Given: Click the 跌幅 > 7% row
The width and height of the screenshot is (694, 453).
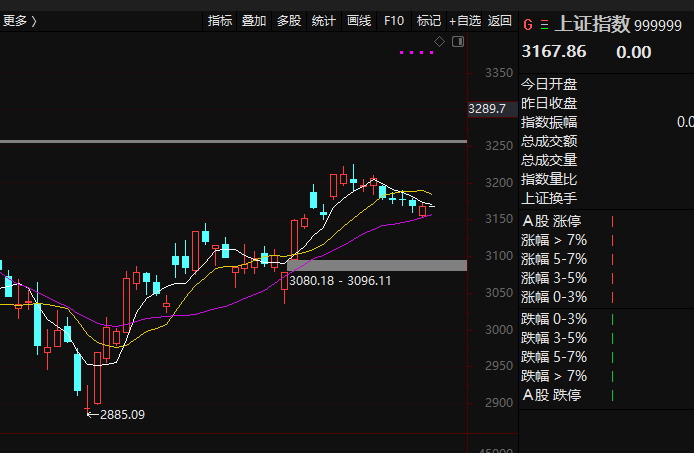Looking at the screenshot, I should pos(606,376).
